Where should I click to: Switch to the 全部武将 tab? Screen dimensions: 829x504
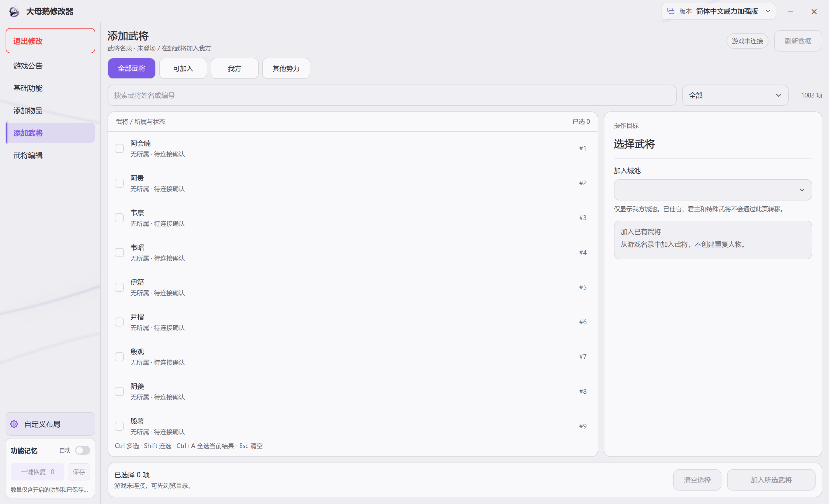tap(132, 68)
